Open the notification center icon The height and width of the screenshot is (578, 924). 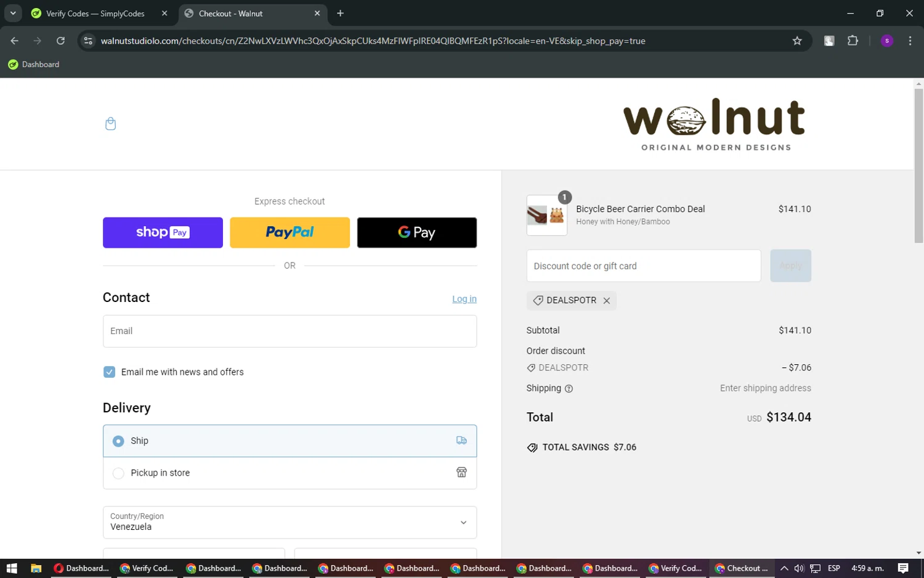pyautogui.click(x=903, y=568)
